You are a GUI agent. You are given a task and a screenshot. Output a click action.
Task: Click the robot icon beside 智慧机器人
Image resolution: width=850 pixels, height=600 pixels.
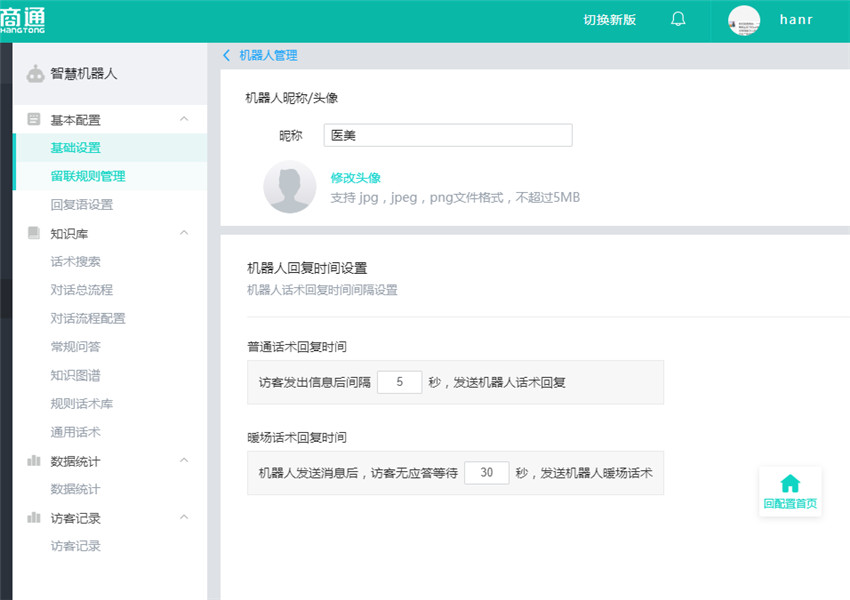(x=35, y=74)
